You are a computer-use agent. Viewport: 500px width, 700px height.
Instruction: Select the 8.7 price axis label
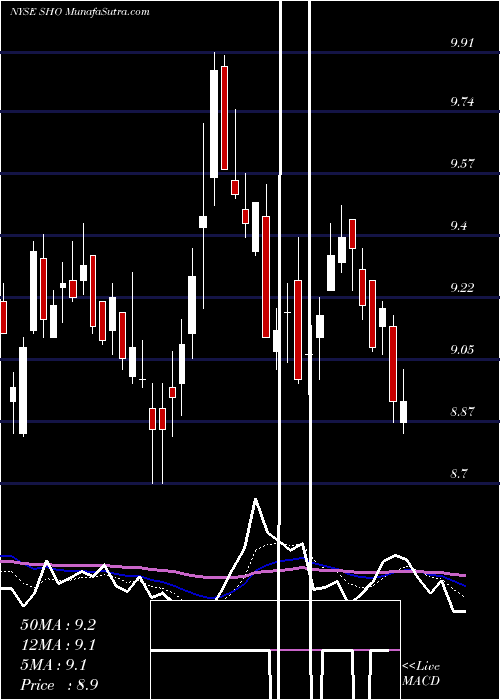[458, 474]
